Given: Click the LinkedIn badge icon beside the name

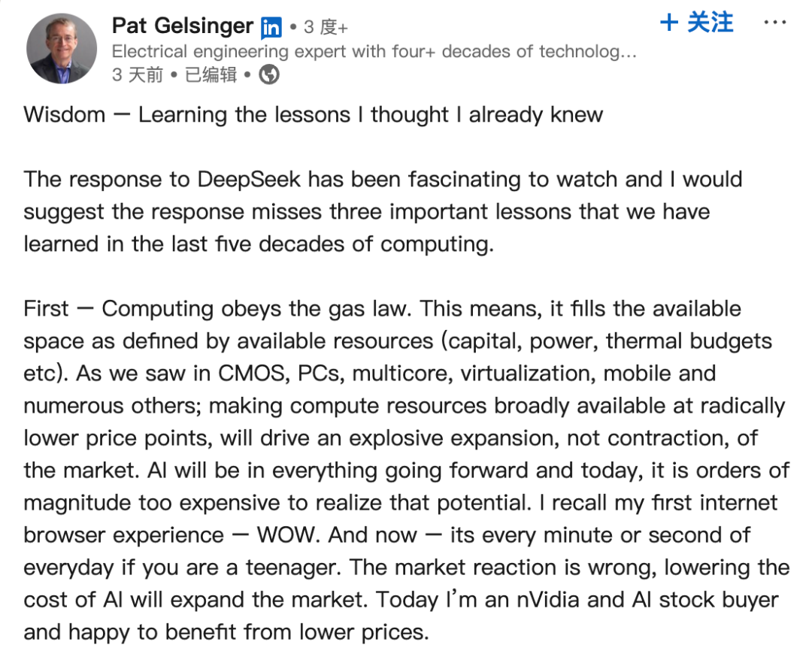Looking at the screenshot, I should pyautogui.click(x=271, y=27).
